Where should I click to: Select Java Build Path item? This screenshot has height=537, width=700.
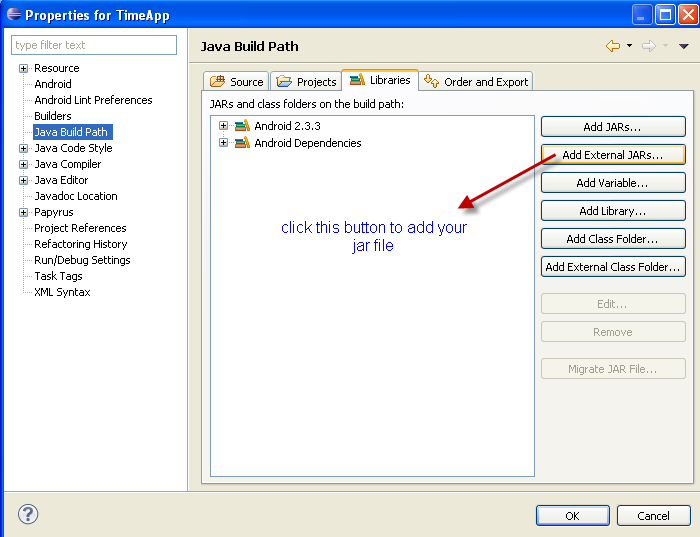point(71,132)
